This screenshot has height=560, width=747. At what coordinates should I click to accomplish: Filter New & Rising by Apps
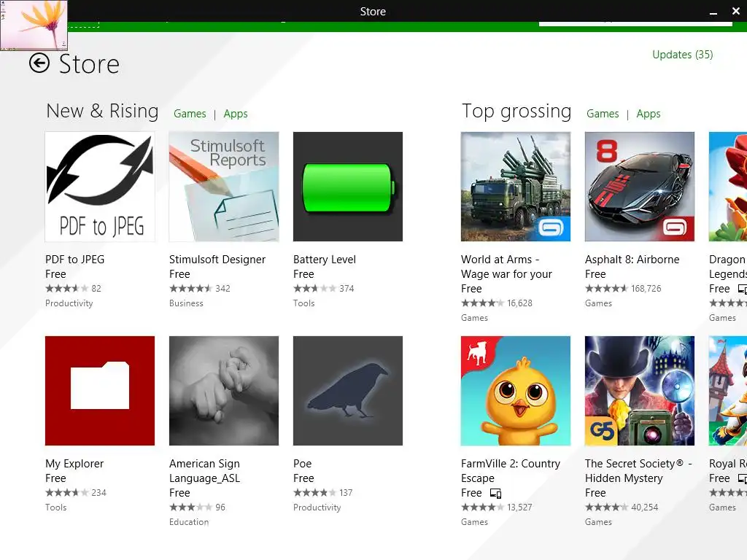236,114
